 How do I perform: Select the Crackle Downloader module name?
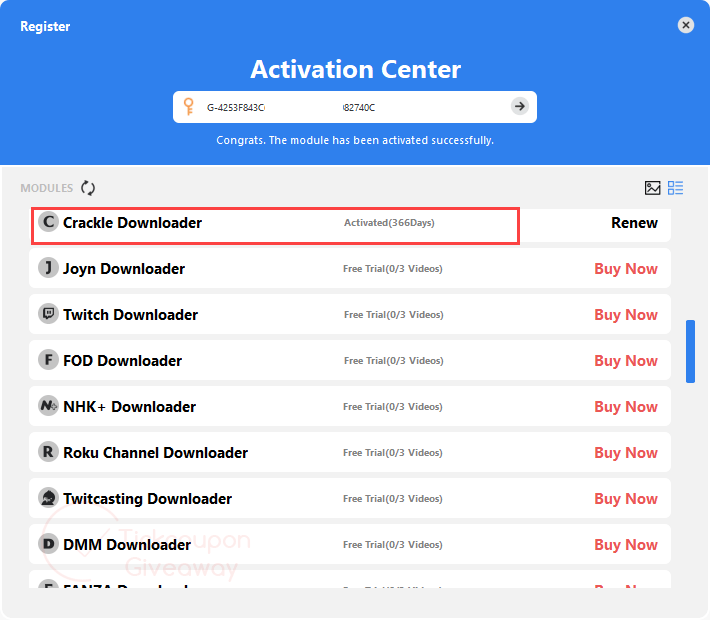pos(132,223)
